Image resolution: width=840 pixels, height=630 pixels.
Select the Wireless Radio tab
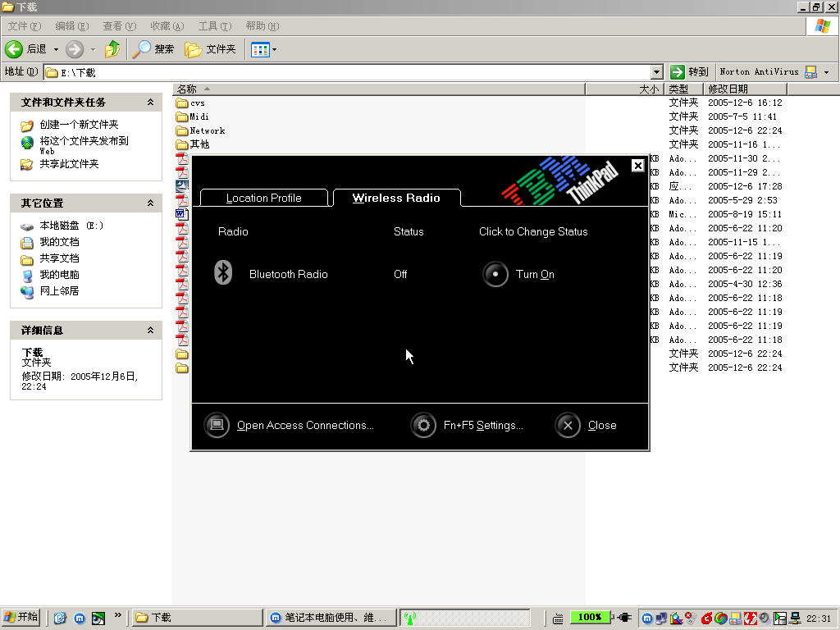click(396, 198)
